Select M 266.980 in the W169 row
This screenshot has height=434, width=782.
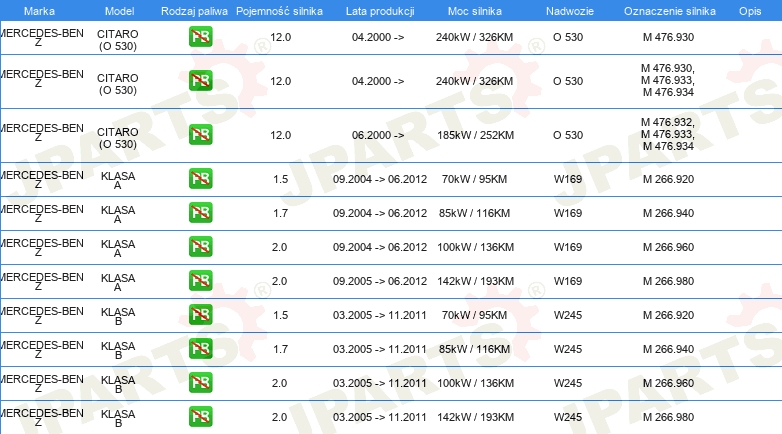[x=668, y=281]
